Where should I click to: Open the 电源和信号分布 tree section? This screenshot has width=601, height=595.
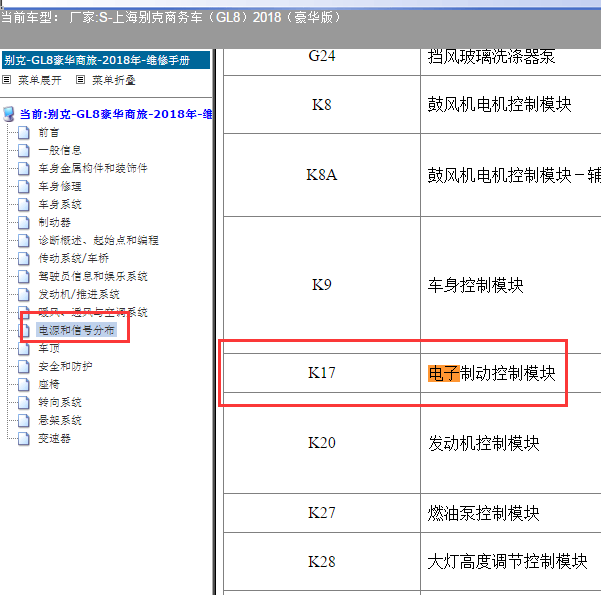click(76, 330)
